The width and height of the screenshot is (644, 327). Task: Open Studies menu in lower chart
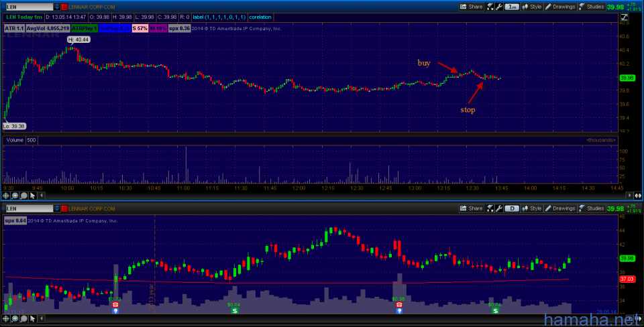pyautogui.click(x=592, y=208)
